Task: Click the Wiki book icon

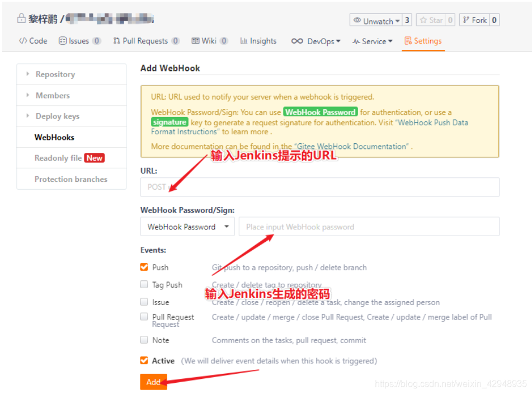Action: pyautogui.click(x=195, y=41)
